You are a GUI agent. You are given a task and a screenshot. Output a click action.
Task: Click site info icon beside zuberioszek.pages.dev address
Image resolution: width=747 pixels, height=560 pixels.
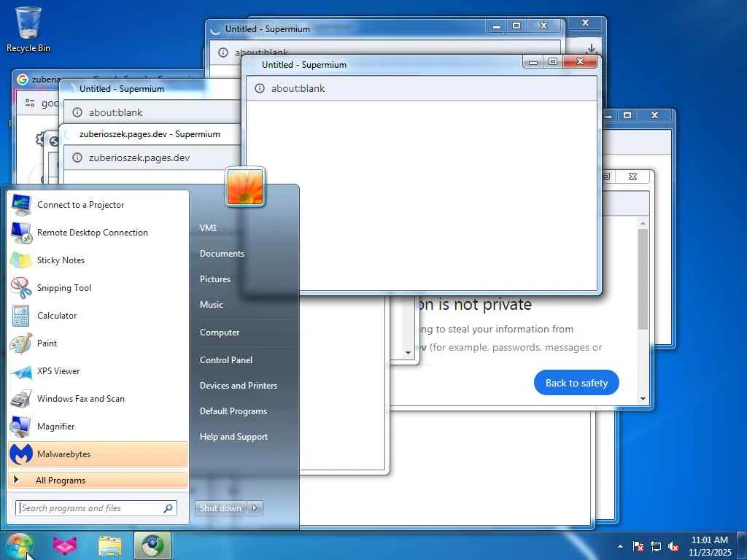77,157
